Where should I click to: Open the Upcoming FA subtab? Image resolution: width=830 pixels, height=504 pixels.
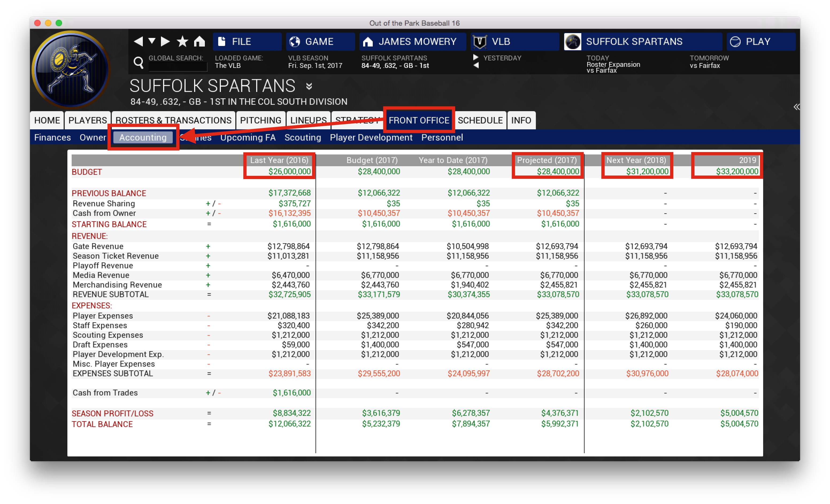[x=248, y=137]
